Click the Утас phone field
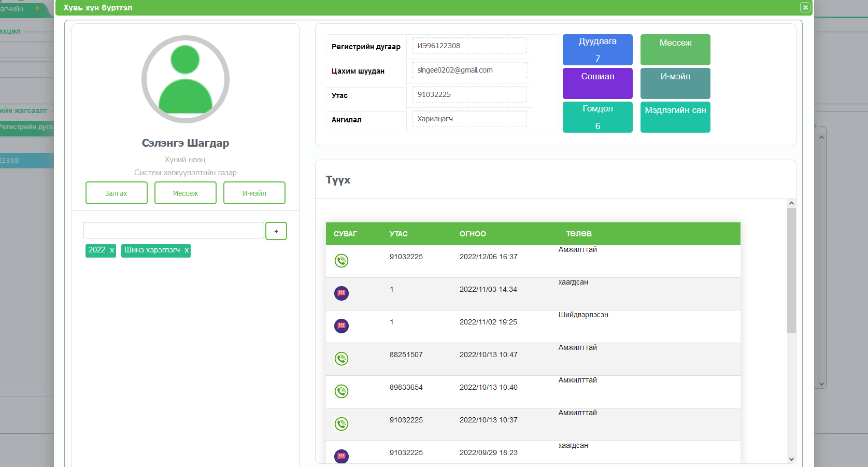 pos(469,94)
